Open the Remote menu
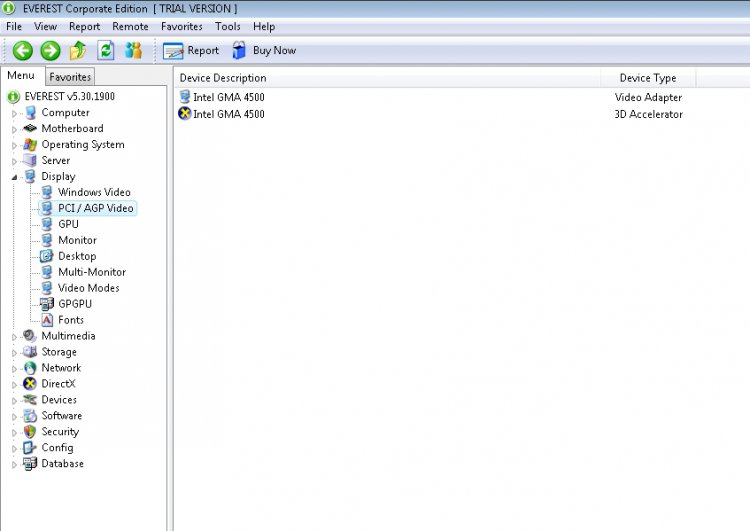 click(x=130, y=27)
